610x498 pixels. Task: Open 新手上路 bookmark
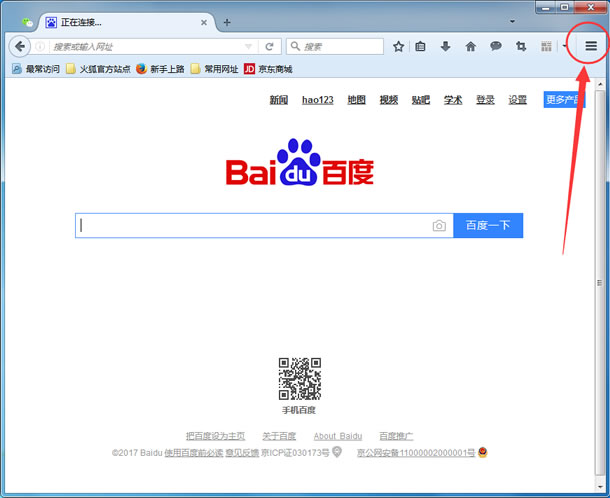pos(160,69)
